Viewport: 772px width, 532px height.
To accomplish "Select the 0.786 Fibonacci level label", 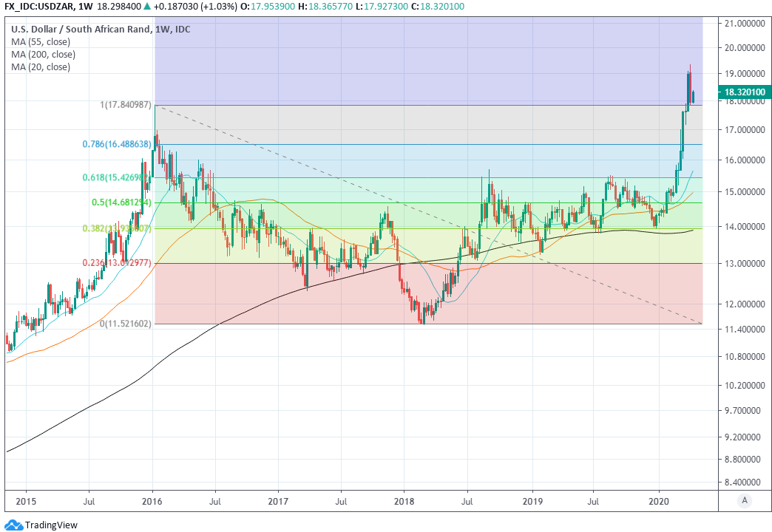I will pos(115,144).
